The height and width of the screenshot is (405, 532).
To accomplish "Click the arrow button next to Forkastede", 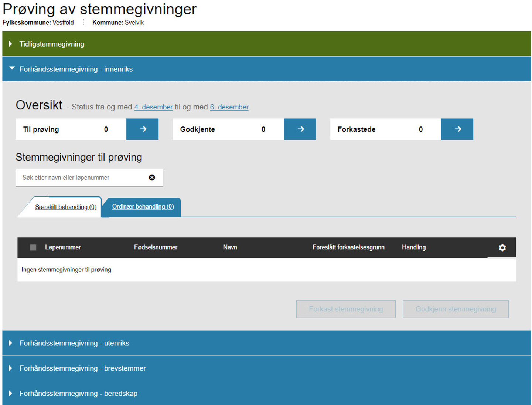I will [457, 129].
